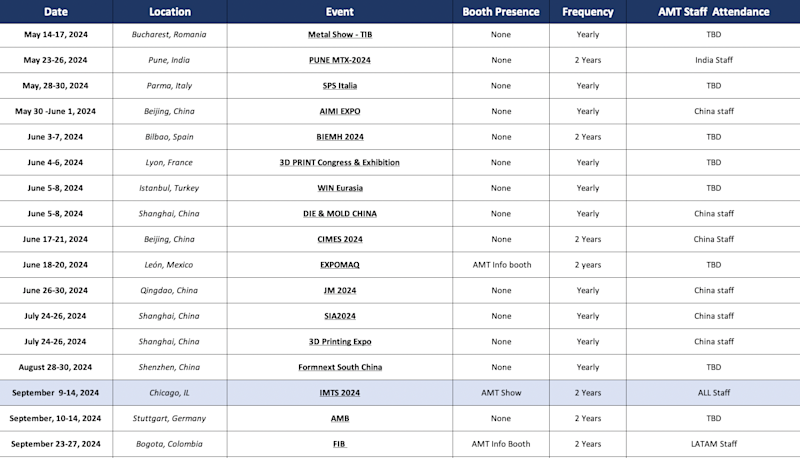Click the date cell May 14-17, 2024

pos(56,35)
